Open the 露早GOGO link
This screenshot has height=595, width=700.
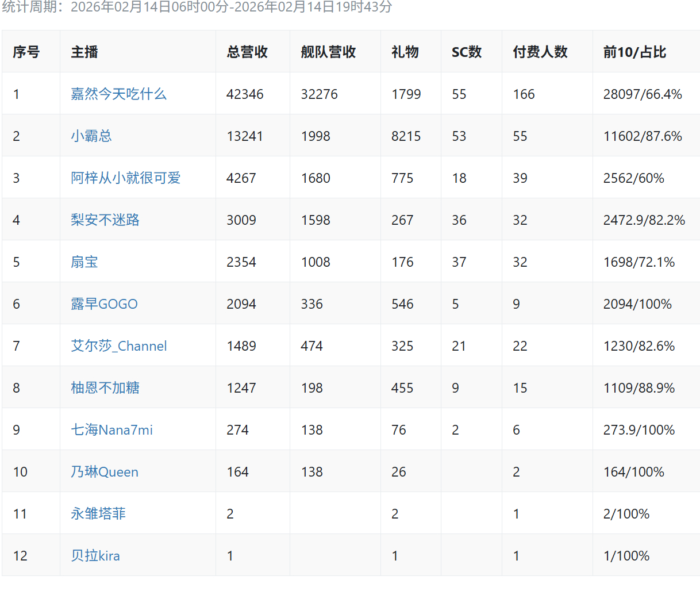pos(104,304)
